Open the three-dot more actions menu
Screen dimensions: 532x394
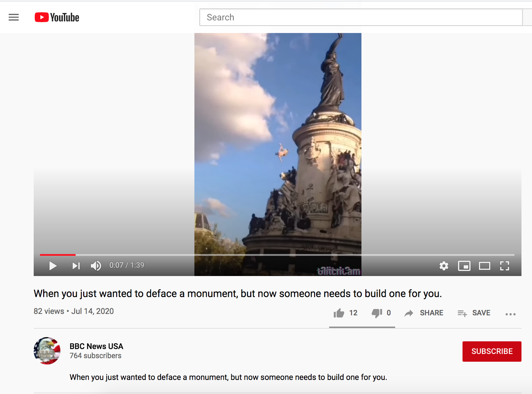[510, 314]
